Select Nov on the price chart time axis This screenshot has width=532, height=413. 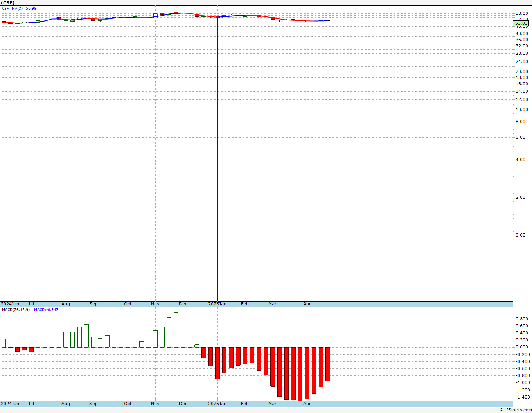155,304
